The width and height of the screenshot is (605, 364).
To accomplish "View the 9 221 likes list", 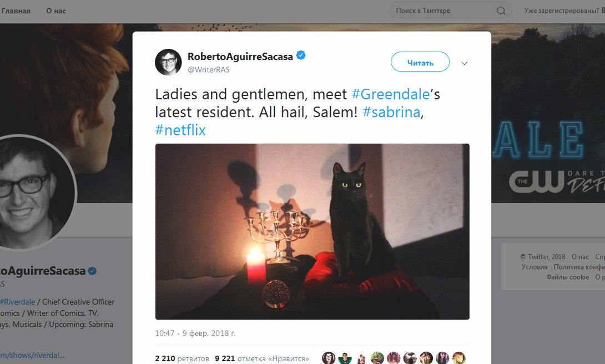I will pos(261,358).
